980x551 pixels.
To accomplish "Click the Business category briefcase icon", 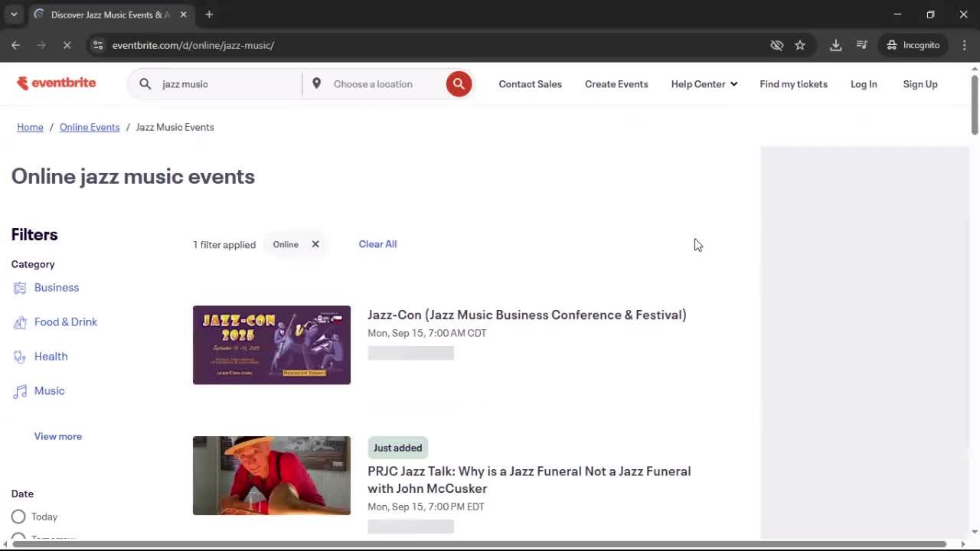I will (x=20, y=288).
